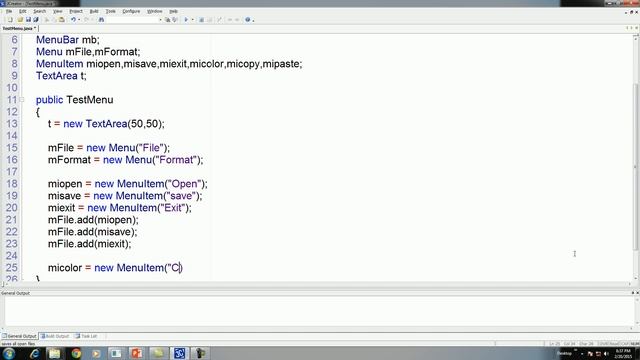
Task: Open Windows Media Player from the taskbar
Action: [96, 353]
